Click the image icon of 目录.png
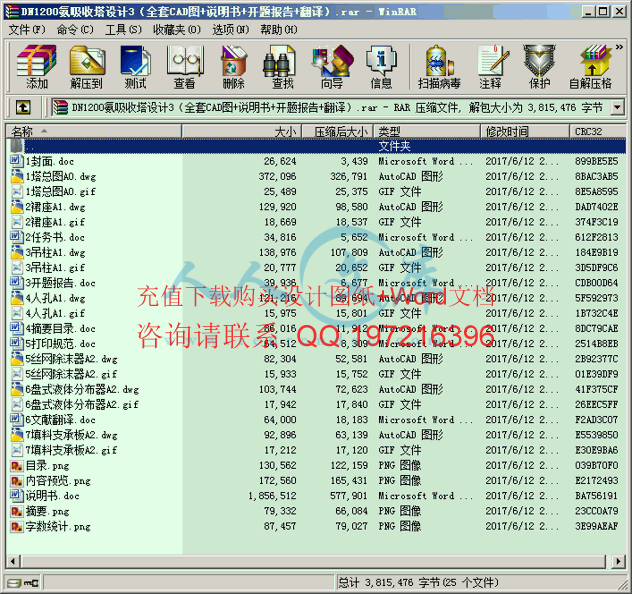 pyautogui.click(x=17, y=465)
